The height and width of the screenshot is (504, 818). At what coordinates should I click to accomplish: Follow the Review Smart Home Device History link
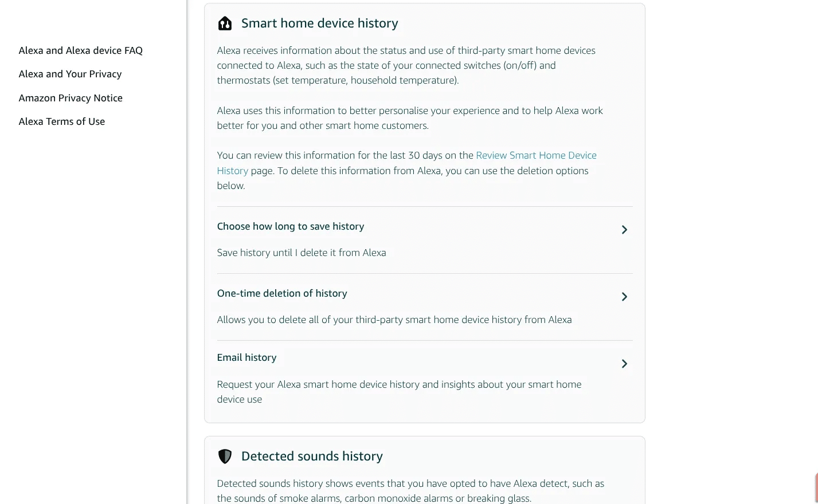click(x=535, y=155)
